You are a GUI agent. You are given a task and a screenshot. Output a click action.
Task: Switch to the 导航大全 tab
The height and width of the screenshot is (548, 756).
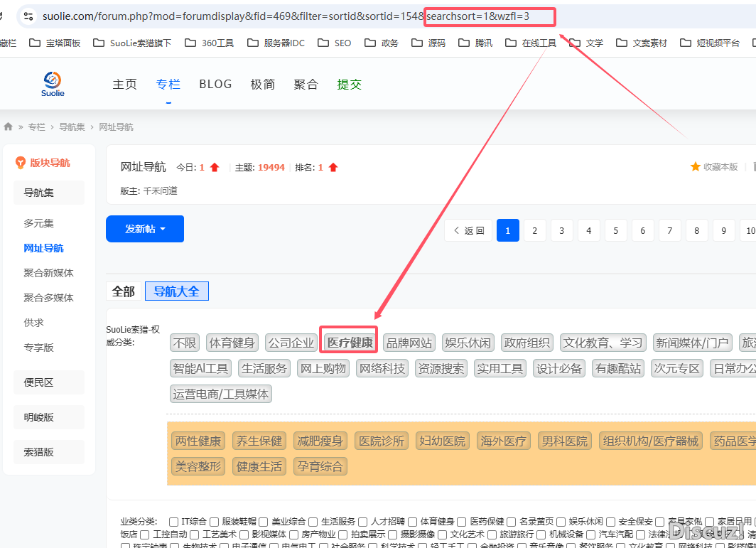coord(176,291)
